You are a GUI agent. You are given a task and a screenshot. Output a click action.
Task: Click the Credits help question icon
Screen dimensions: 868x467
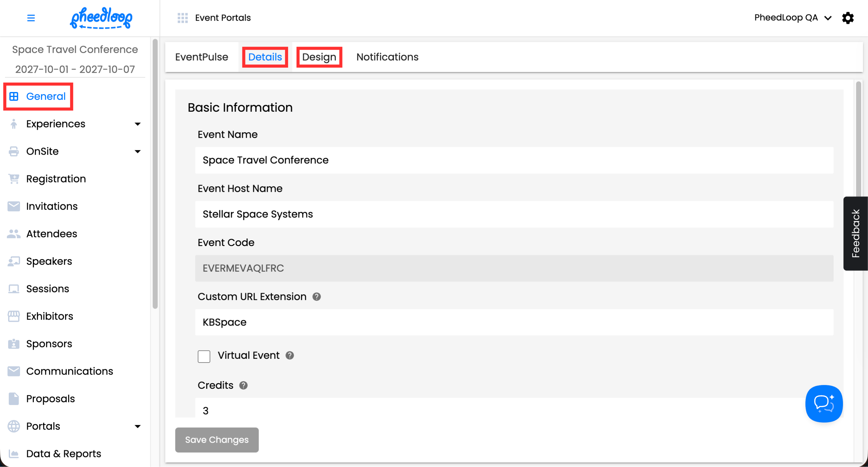243,385
